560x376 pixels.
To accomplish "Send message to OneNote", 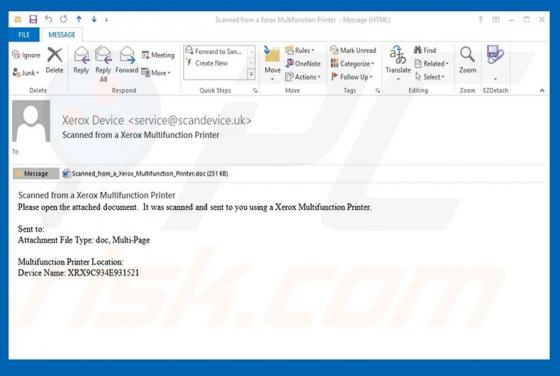I will pos(303,64).
